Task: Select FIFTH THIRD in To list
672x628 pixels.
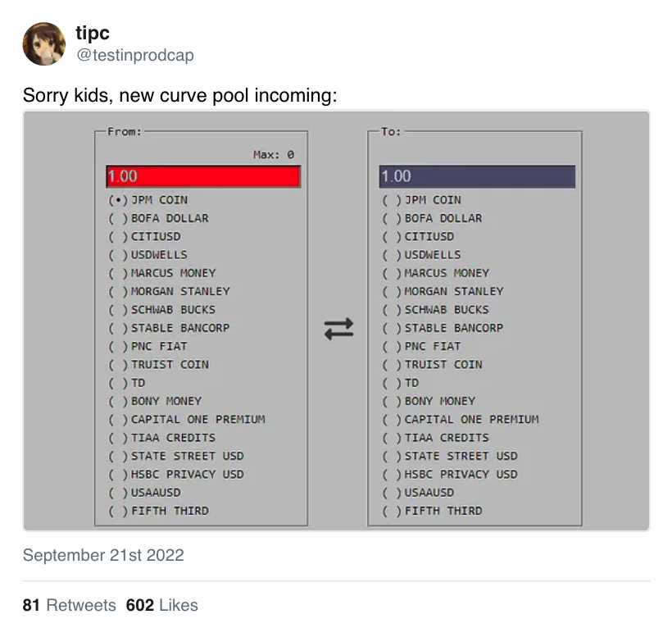Action: pos(392,511)
